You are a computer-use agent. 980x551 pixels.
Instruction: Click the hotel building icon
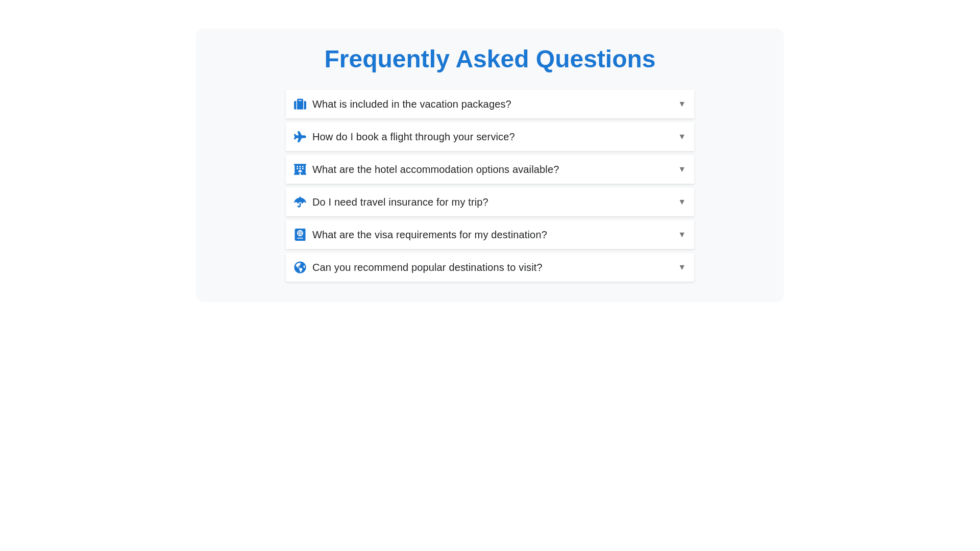[x=300, y=169]
